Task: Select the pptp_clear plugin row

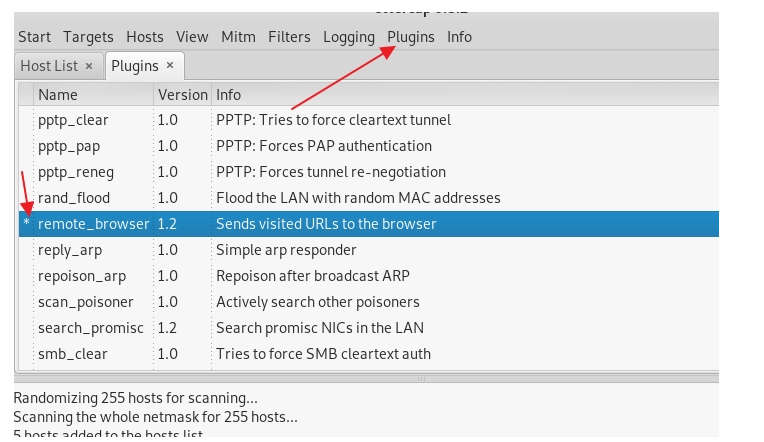Action: click(x=73, y=120)
